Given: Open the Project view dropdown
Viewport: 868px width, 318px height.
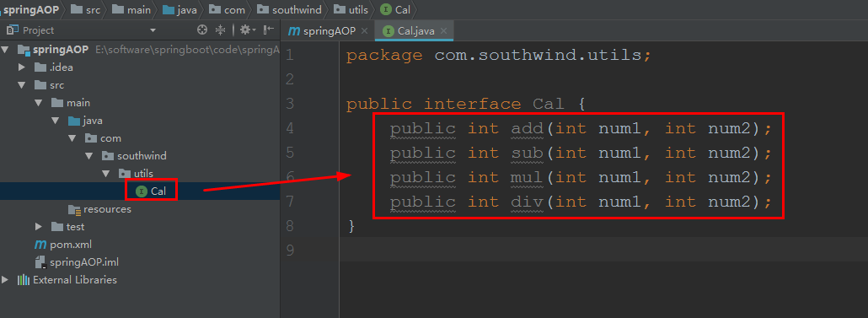Looking at the screenshot, I should click(153, 30).
